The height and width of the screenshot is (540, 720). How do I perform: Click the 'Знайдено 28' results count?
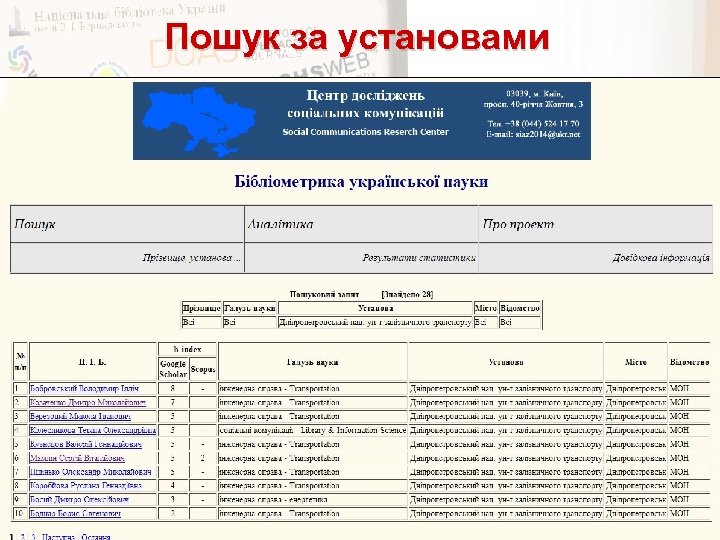pos(407,294)
